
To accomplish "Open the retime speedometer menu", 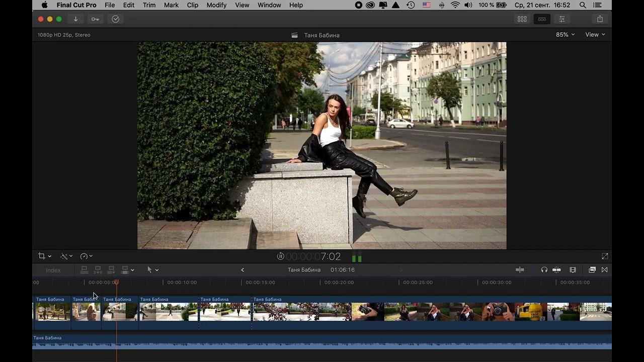I will tap(86, 256).
